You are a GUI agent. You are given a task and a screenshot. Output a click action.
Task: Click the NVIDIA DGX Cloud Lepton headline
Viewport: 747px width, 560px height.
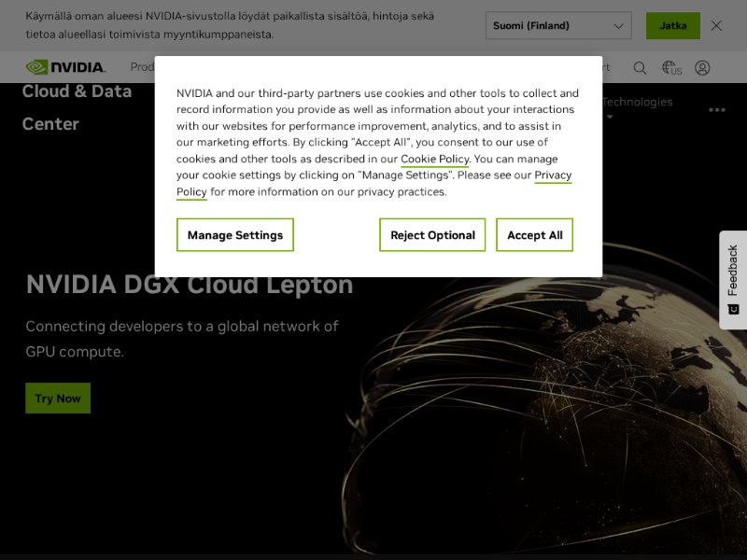(x=190, y=285)
